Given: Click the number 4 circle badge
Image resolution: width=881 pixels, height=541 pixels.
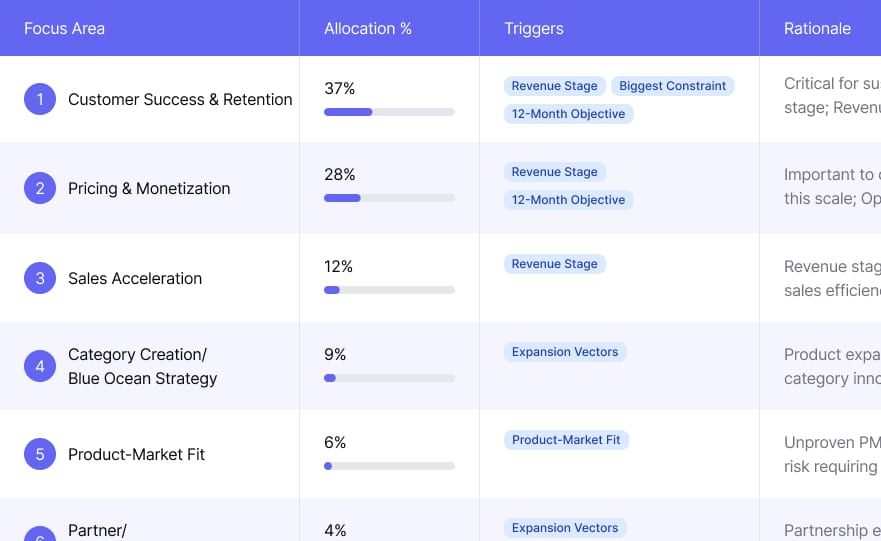Looking at the screenshot, I should tap(40, 366).
